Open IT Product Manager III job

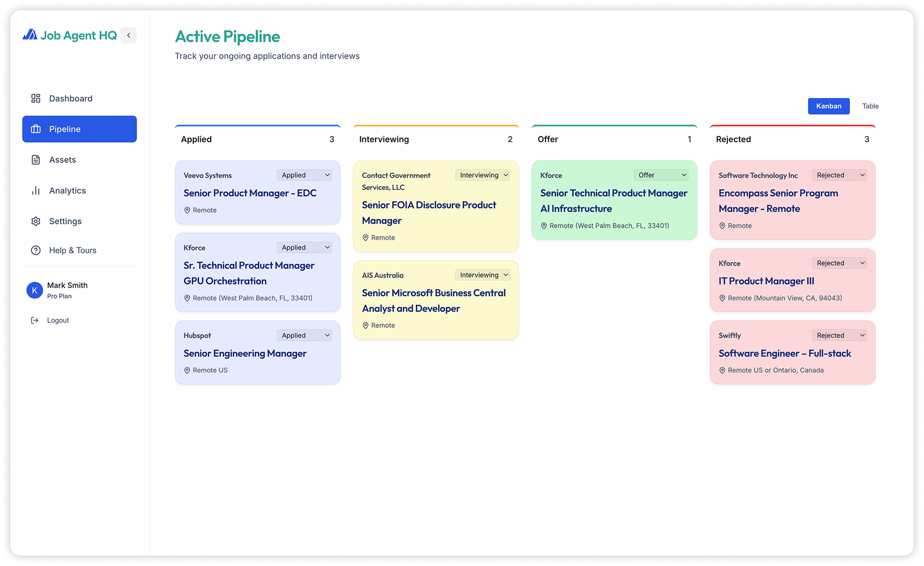(x=766, y=281)
